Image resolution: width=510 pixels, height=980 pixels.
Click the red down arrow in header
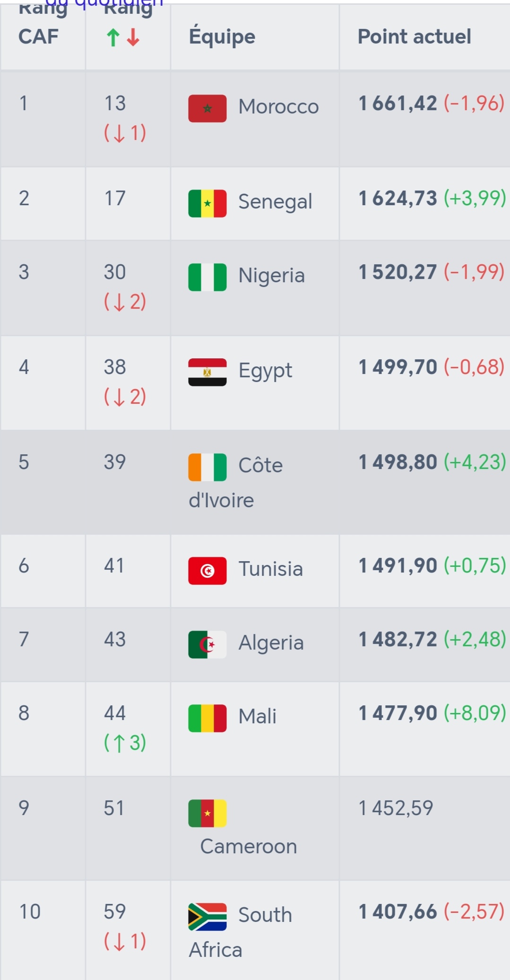[x=133, y=37]
